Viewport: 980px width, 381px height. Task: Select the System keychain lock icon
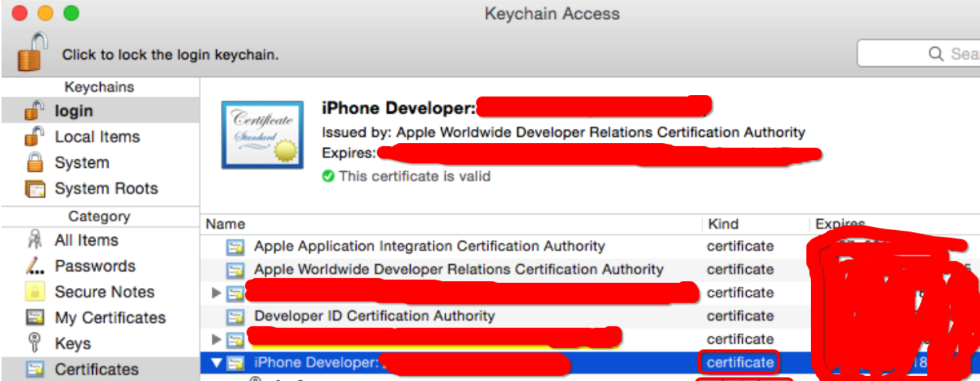point(34,163)
